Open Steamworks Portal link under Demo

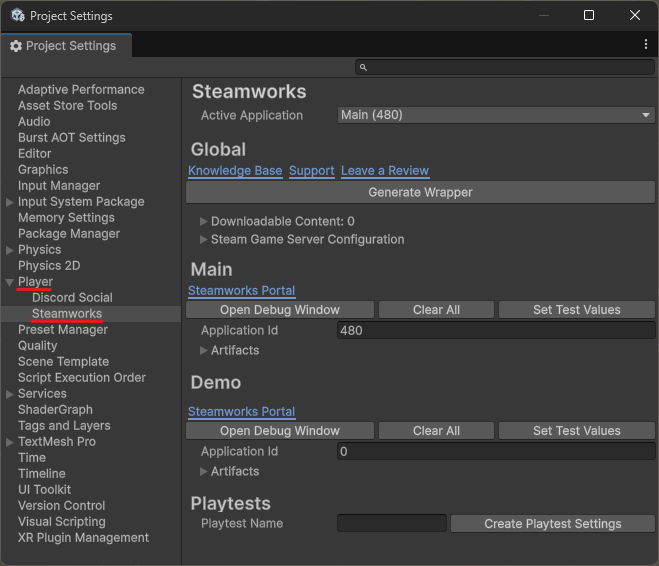[242, 411]
